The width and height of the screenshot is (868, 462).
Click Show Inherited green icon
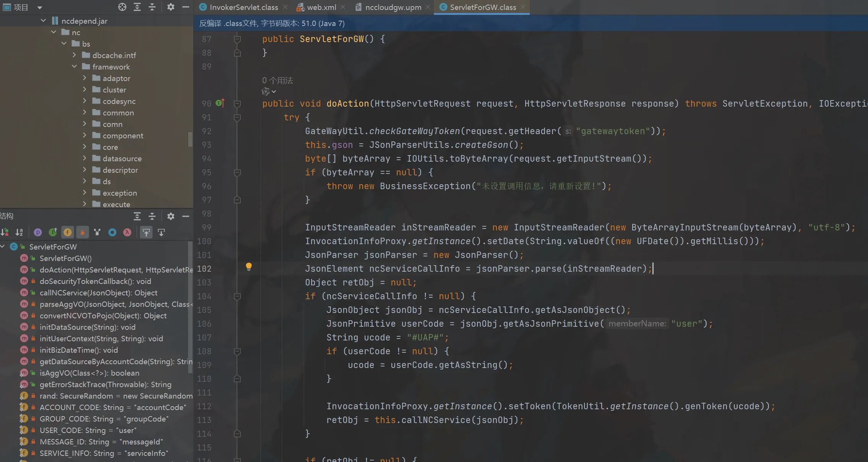[x=53, y=232]
